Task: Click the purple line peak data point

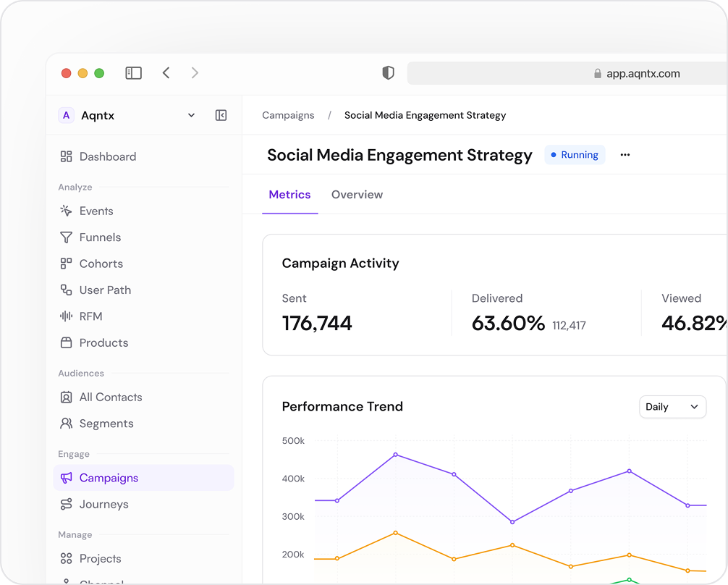Action: 395,455
